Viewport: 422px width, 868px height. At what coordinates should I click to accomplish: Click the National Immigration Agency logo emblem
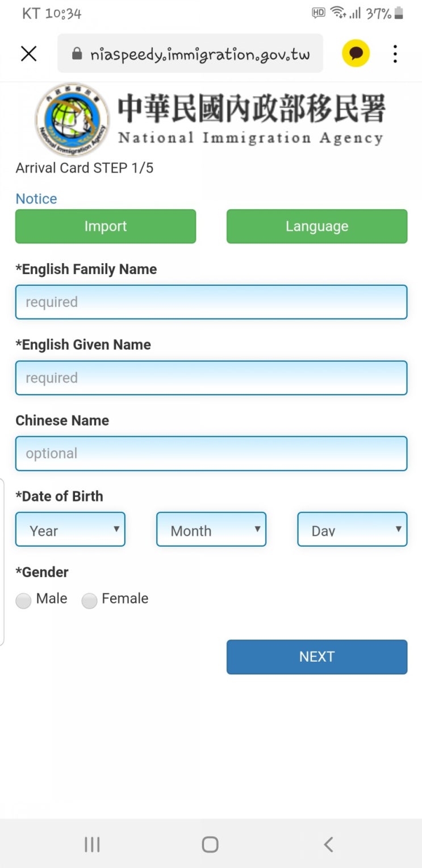click(x=72, y=119)
